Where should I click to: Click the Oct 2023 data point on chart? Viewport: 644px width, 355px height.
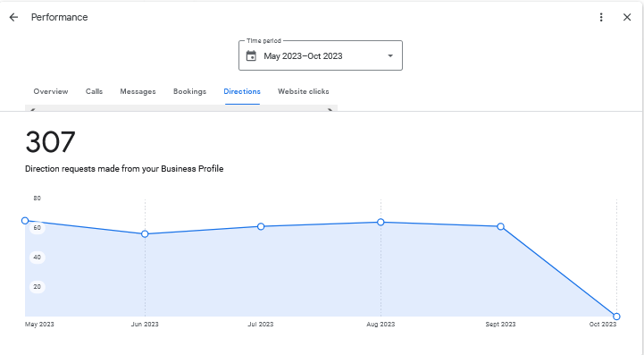pyautogui.click(x=616, y=317)
